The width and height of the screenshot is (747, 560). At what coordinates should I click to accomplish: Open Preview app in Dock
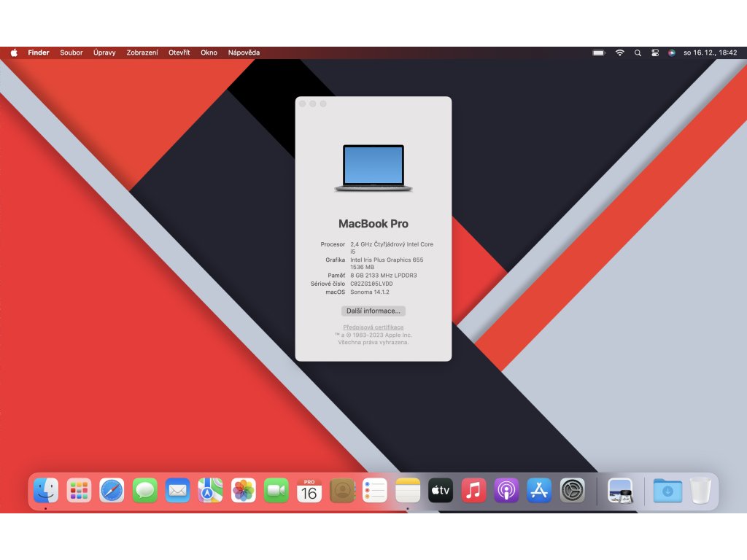(x=620, y=490)
